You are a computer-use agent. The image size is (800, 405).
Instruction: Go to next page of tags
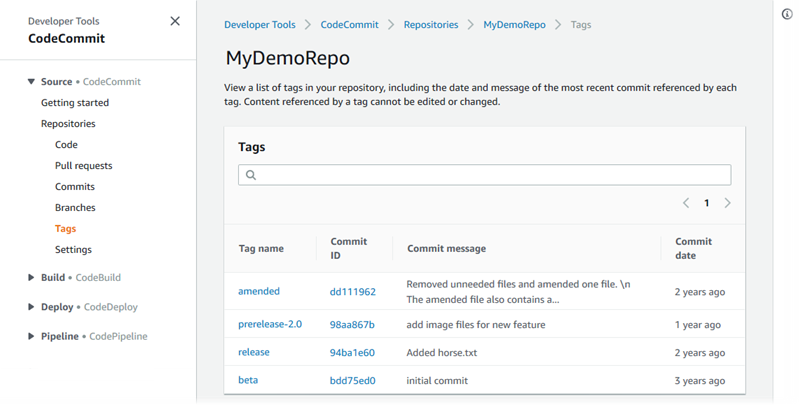(727, 203)
